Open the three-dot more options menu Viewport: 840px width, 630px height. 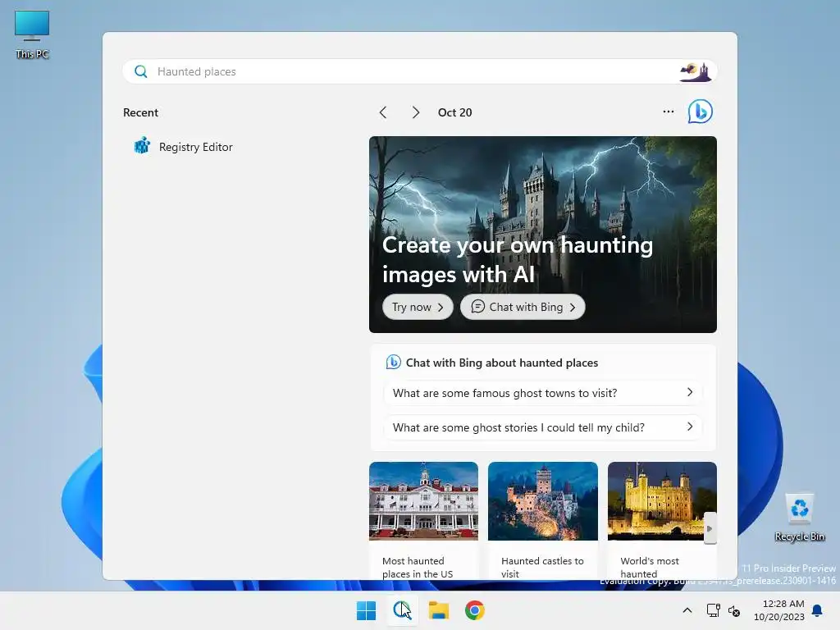(668, 112)
